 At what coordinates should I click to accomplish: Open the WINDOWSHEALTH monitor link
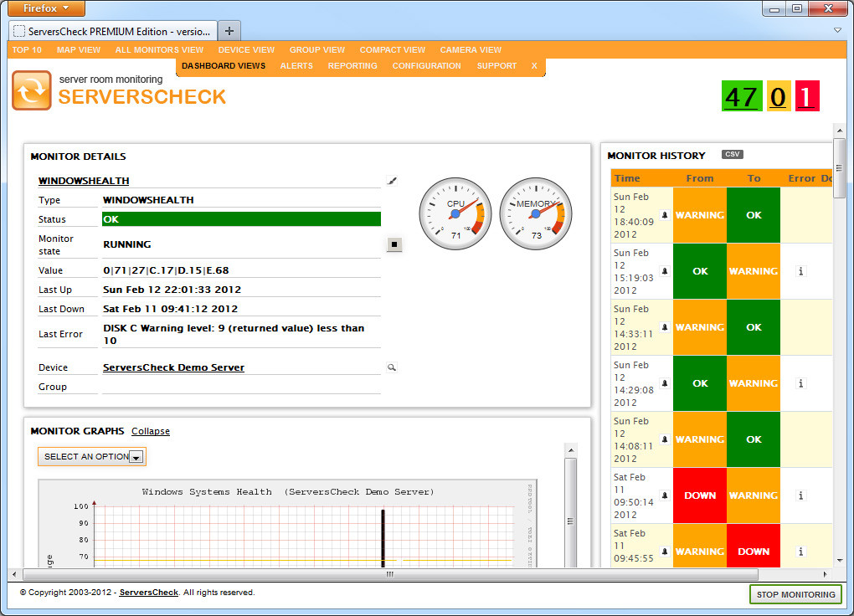coord(84,181)
